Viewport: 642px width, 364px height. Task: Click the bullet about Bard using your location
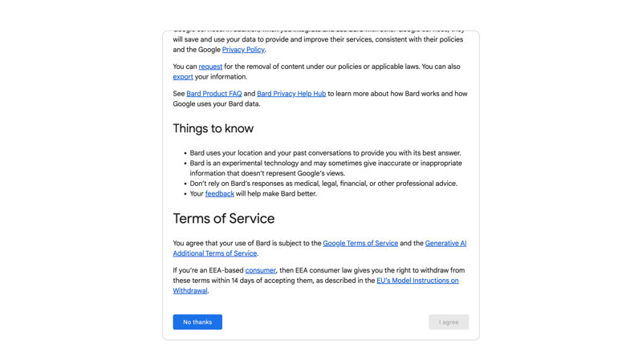click(325, 153)
